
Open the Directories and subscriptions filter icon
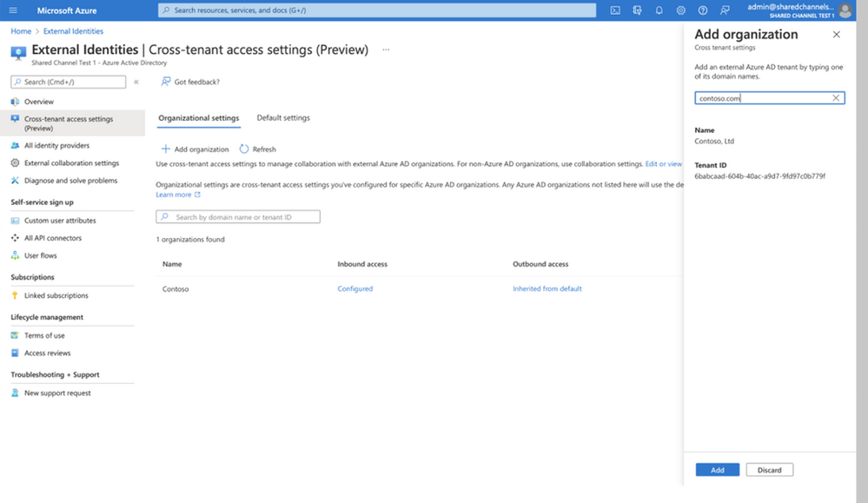(637, 10)
